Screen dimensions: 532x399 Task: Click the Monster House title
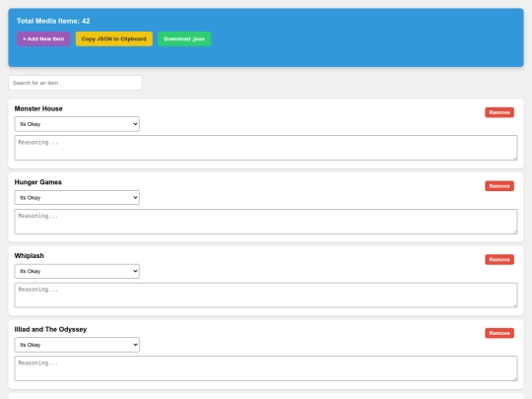click(38, 109)
